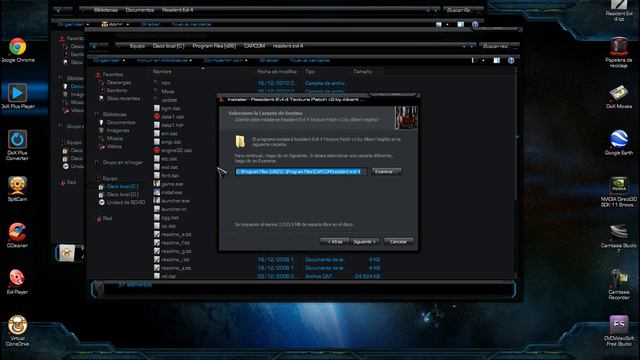Screen dimensions: 640x360
Task: Open view options arrow in front Explorer
Action: click(483, 60)
